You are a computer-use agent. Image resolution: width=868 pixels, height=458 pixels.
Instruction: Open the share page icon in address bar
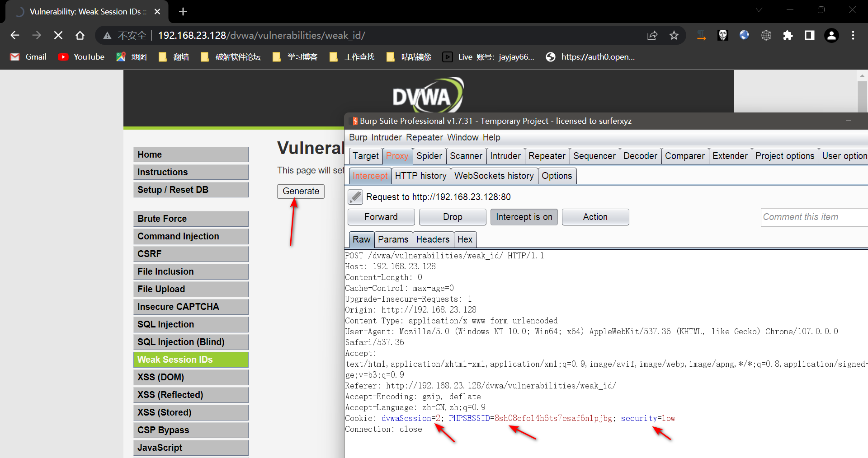click(x=652, y=35)
